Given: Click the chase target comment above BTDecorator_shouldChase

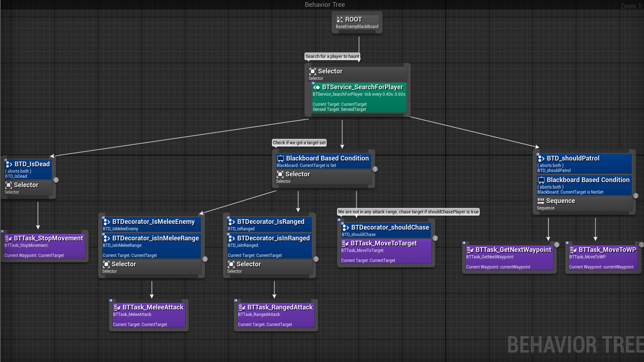Looking at the screenshot, I should [x=408, y=212].
